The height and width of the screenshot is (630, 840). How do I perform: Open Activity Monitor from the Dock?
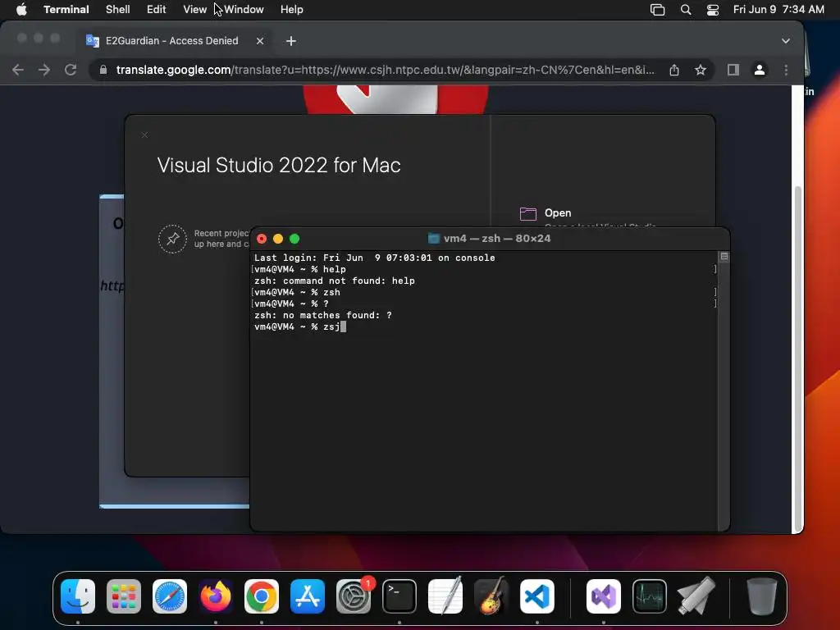point(650,596)
